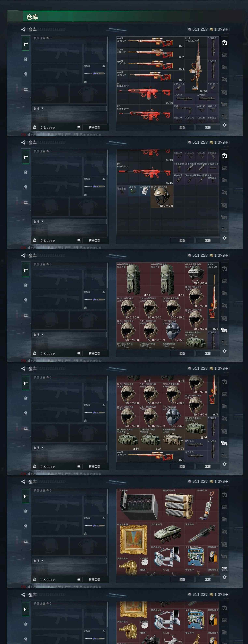Switch to the weapons gun tab beside M14 panel
The width and height of the screenshot is (248, 644).
pyautogui.click(x=26, y=44)
